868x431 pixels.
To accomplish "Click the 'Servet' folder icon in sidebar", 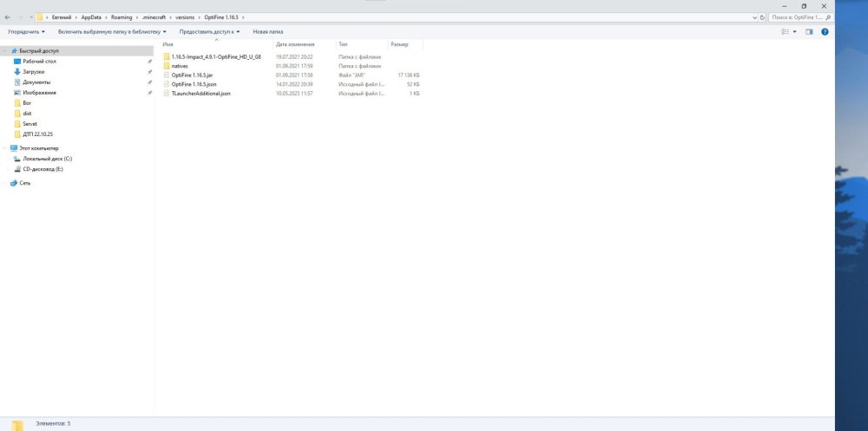I will 17,124.
